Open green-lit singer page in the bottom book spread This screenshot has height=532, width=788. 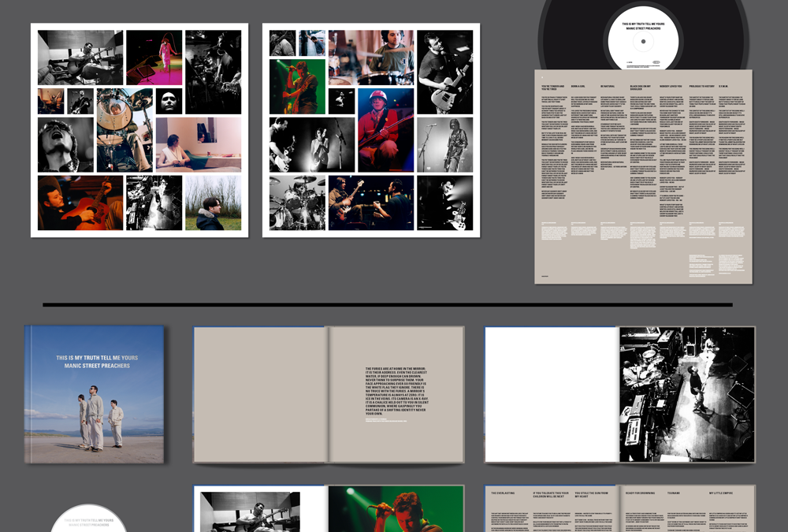pos(396,509)
